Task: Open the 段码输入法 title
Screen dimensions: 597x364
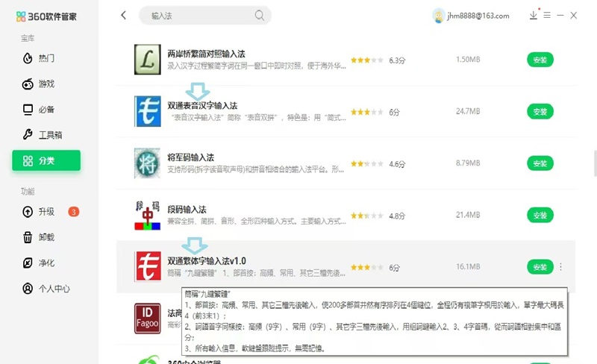Action: [187, 210]
